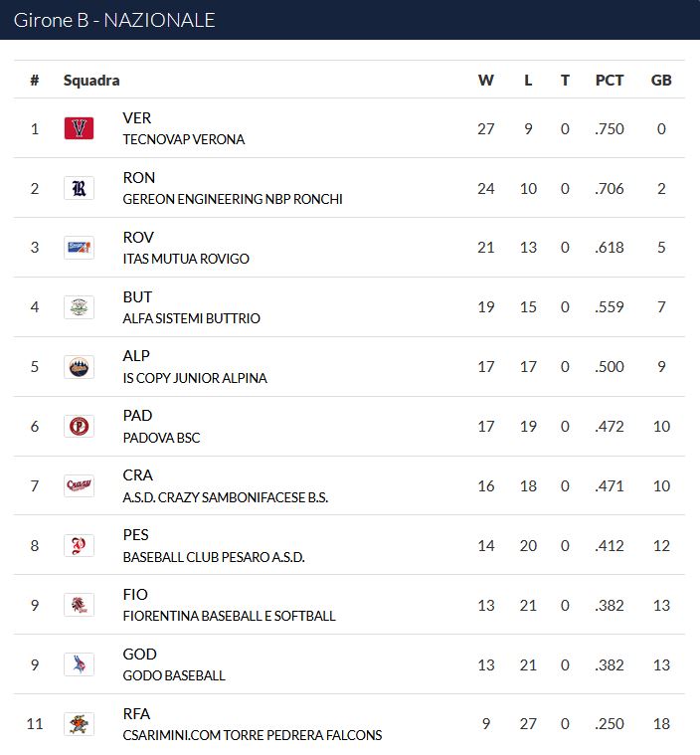The image size is (700, 755).
Task: Click the Crazy Sambonifacese team logo
Action: pyautogui.click(x=79, y=485)
